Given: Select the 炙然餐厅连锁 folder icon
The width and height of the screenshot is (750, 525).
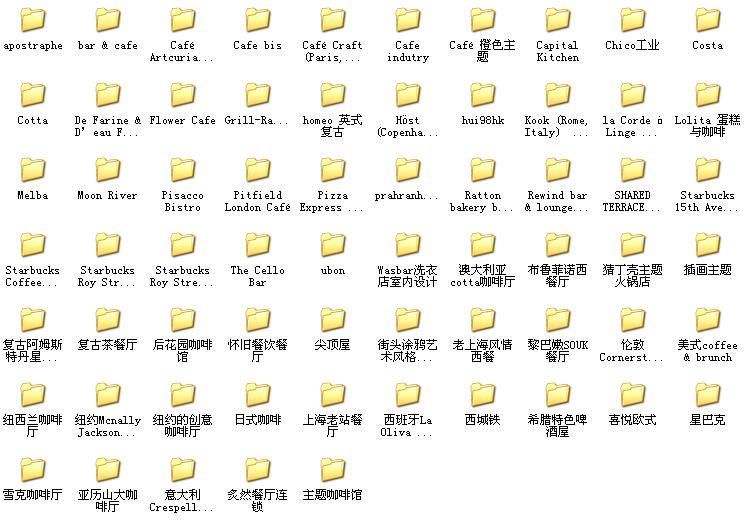Looking at the screenshot, I should pyautogui.click(x=258, y=470).
